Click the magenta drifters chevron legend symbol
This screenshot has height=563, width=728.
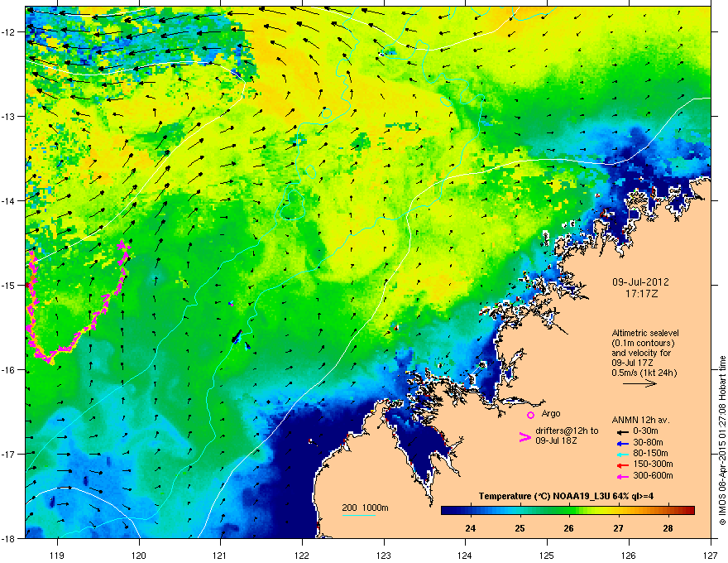(525, 437)
